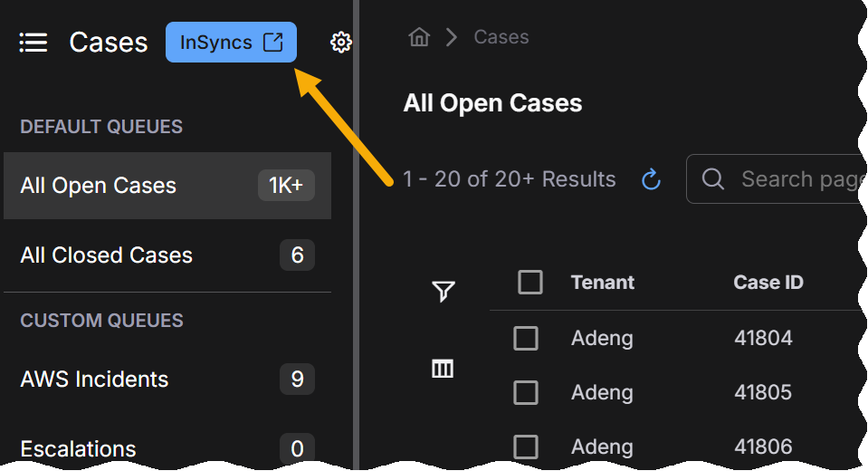Sort by the Case ID column header
This screenshot has width=868, height=471.
[x=768, y=283]
